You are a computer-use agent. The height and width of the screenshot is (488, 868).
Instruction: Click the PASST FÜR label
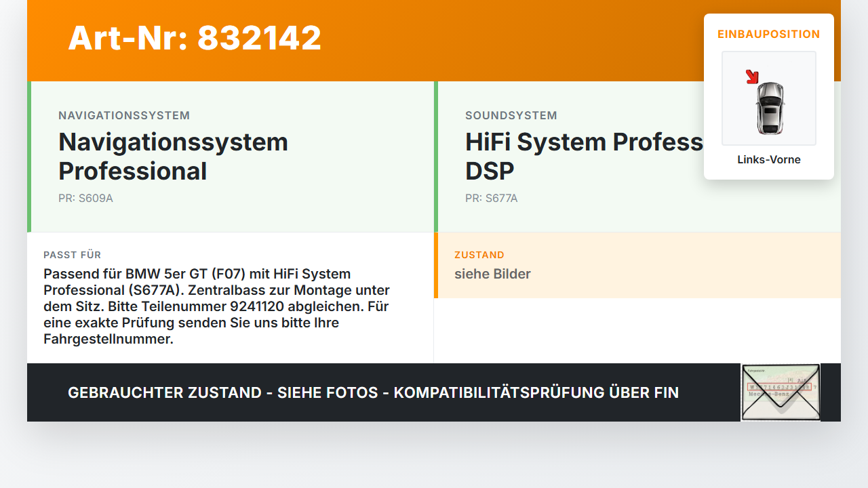click(x=73, y=255)
